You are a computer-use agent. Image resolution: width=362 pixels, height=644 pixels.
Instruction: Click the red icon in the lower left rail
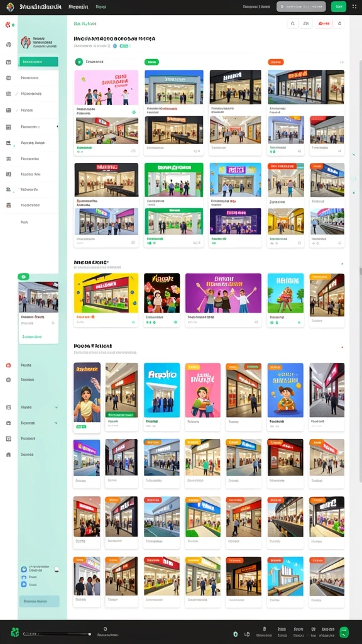[8, 365]
